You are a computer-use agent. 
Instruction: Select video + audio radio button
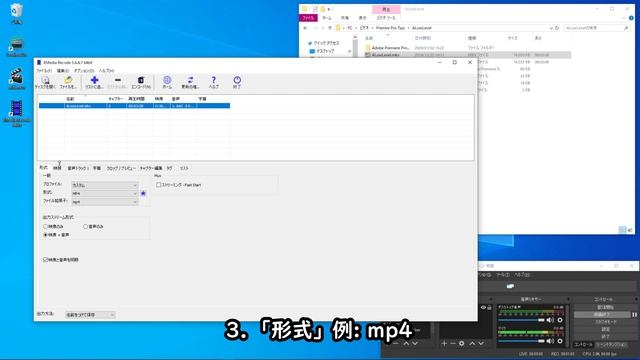coord(45,235)
